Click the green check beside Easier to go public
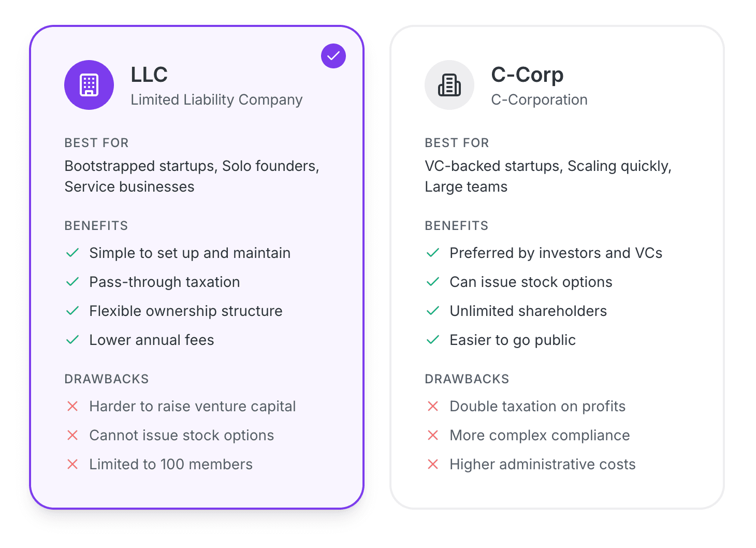 [x=433, y=340]
